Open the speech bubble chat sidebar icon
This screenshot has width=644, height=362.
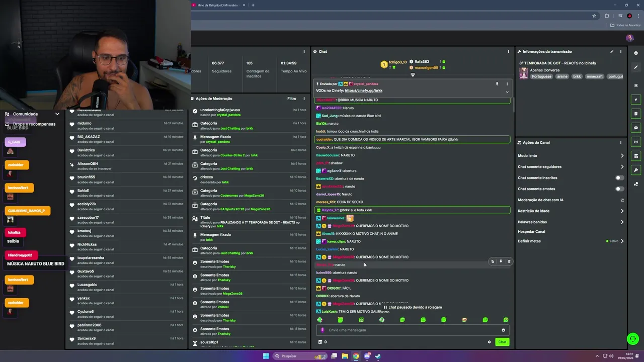pyautogui.click(x=636, y=128)
